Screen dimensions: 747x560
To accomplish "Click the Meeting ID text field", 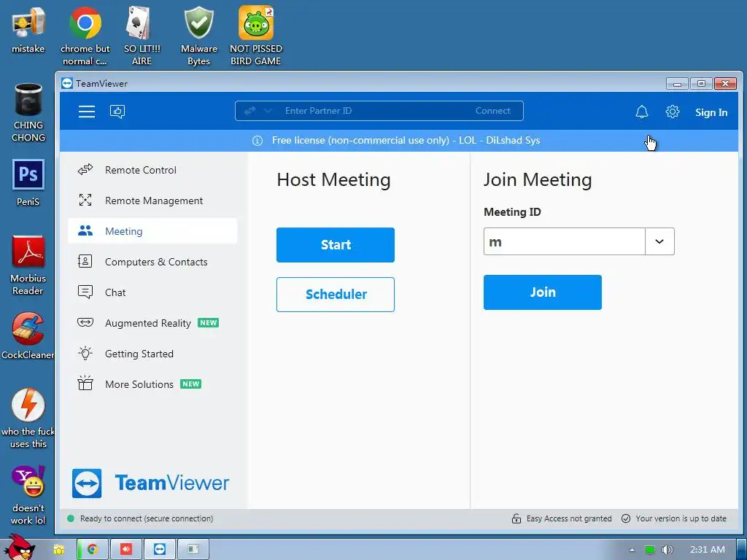I will tap(565, 241).
